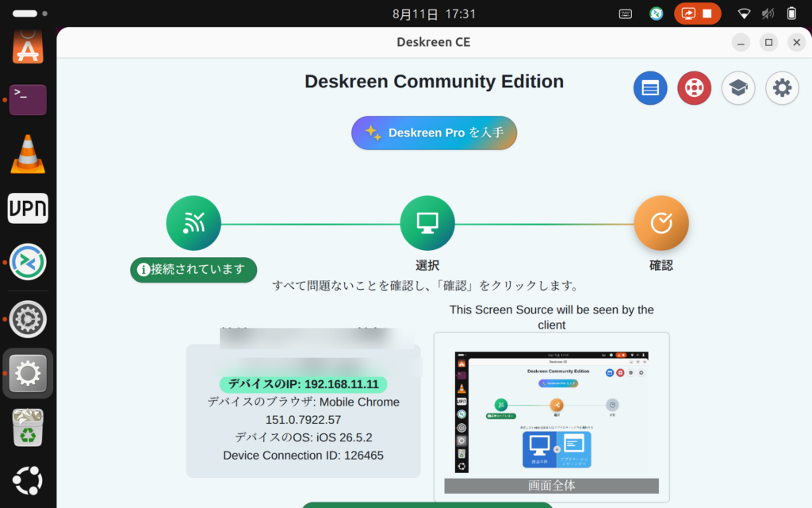Click the Deskreen icon in the dock
Image resolution: width=812 pixels, height=508 pixels.
[x=28, y=262]
